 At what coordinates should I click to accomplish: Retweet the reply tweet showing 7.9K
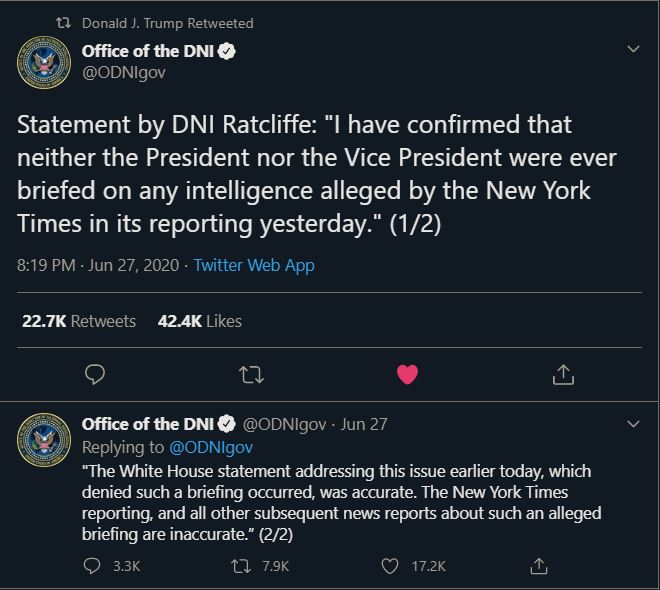(x=241, y=566)
